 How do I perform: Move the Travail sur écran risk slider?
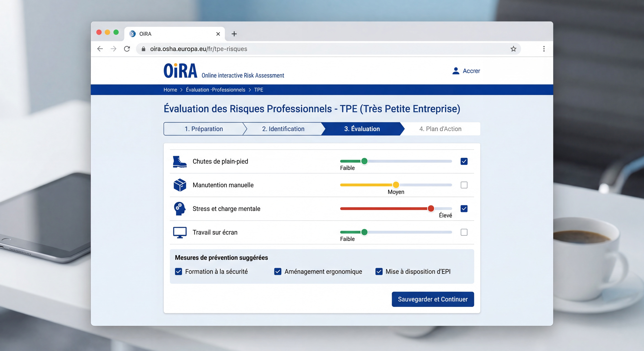(365, 232)
